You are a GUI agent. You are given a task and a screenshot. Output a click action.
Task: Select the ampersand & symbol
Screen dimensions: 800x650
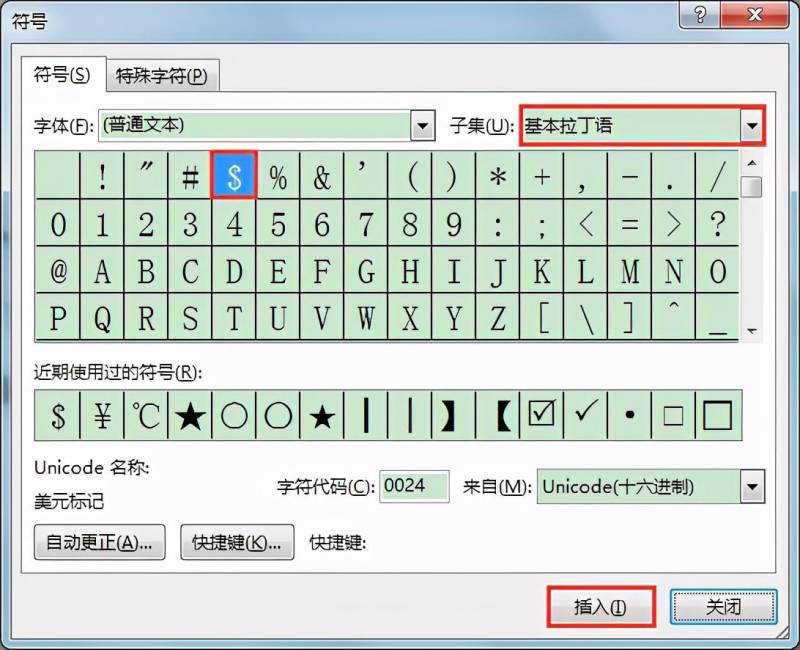click(x=322, y=175)
